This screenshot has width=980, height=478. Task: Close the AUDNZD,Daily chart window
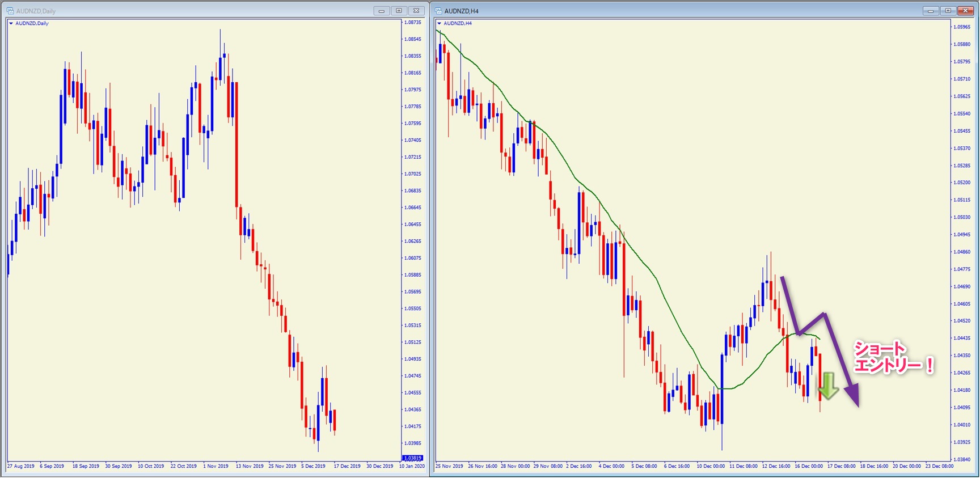(x=416, y=11)
